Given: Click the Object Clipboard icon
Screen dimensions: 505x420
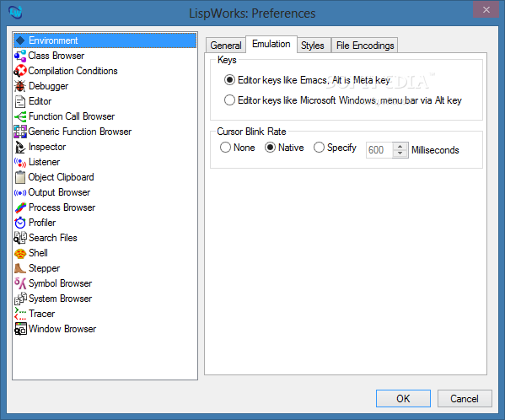Looking at the screenshot, I should pos(20,177).
